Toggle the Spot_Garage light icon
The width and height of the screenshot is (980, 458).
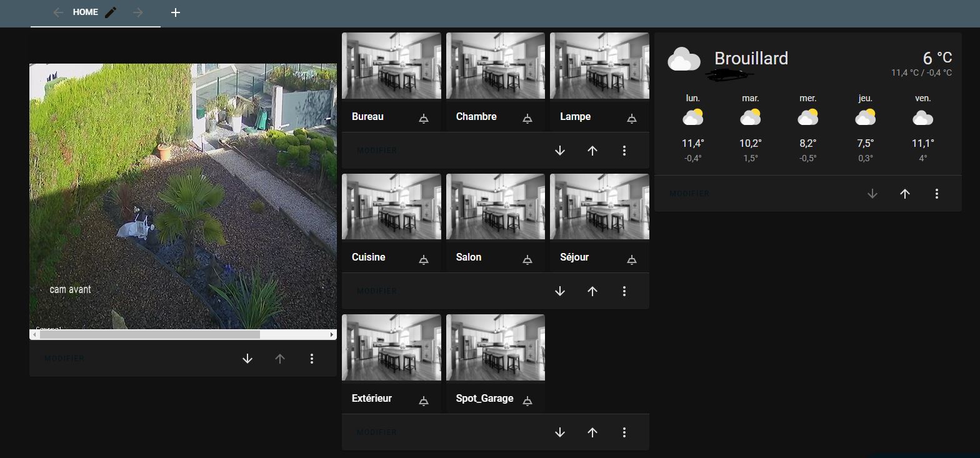[x=527, y=401]
